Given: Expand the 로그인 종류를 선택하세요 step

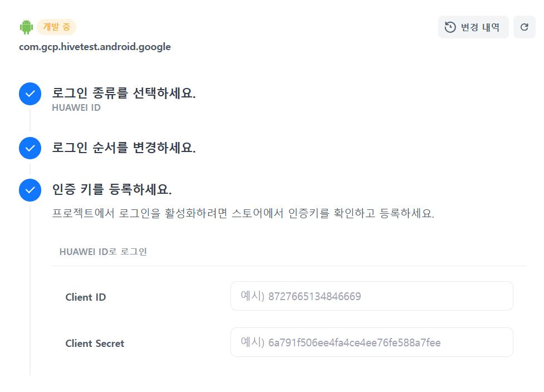Looking at the screenshot, I should point(124,93).
